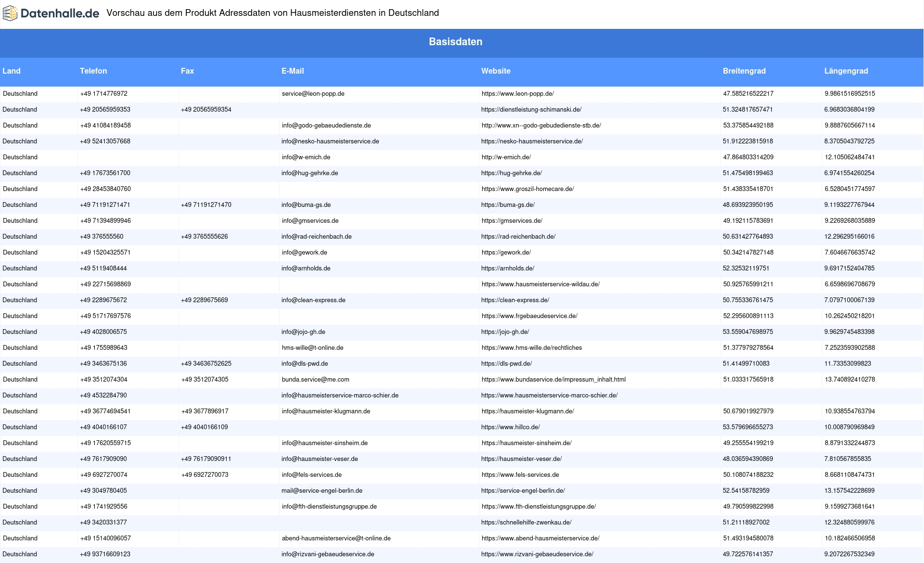Select email info@godo-gebaeudedienste.de
The height and width of the screenshot is (563, 924).
[326, 126]
